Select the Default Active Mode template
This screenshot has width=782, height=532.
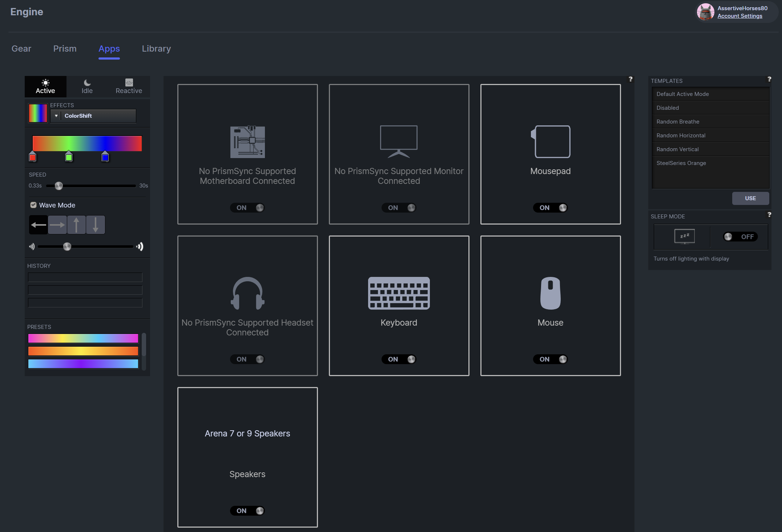(711, 94)
